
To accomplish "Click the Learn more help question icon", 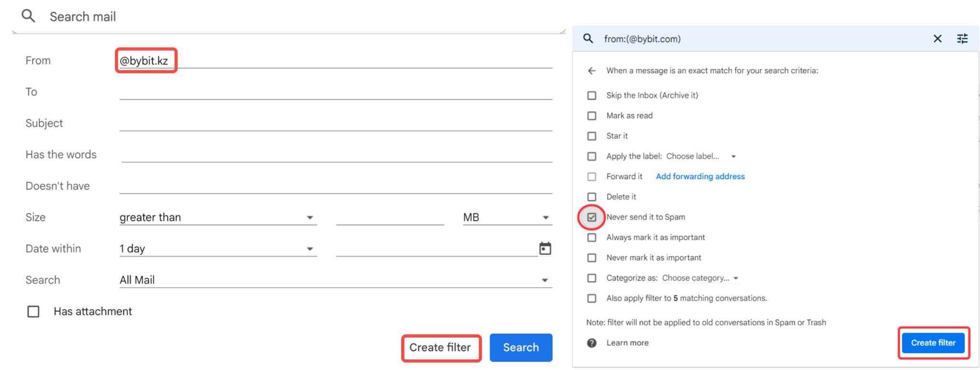I will tap(592, 343).
